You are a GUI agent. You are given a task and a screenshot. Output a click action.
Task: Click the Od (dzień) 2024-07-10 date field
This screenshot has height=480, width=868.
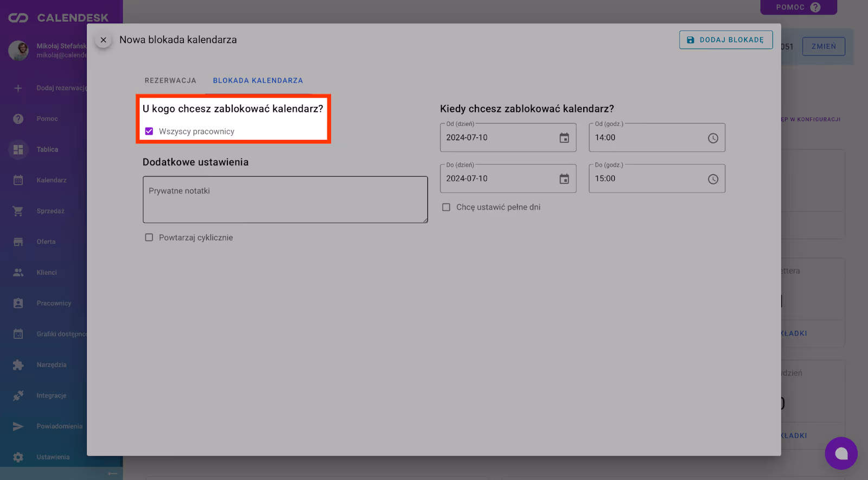496,138
